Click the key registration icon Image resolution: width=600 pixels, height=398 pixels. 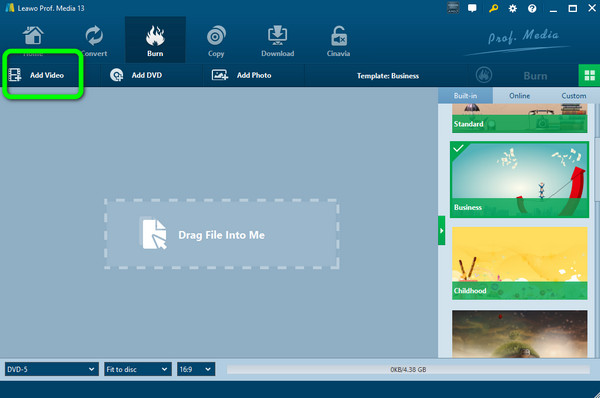(x=493, y=8)
